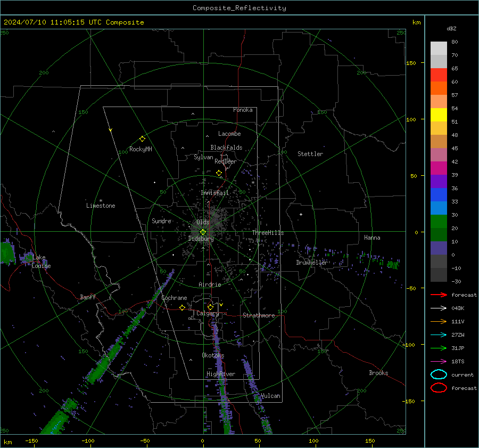
Task: Click the Didsbury label
Action: point(201,239)
